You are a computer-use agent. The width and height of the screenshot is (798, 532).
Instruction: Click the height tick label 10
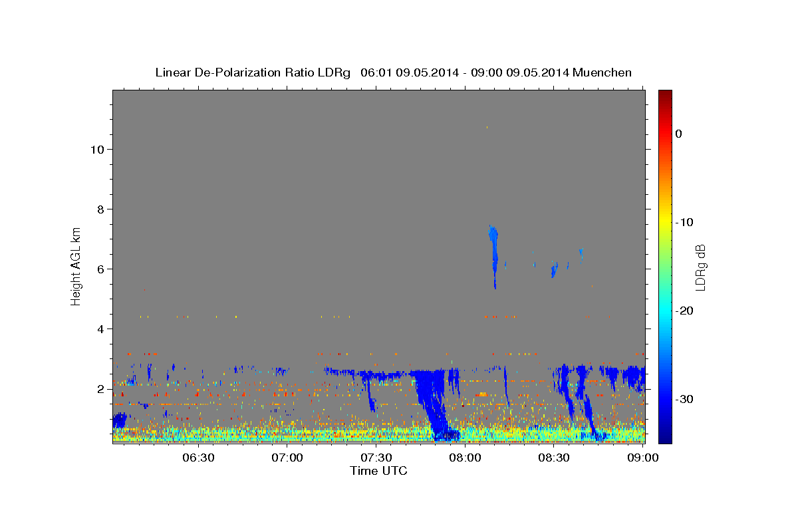[96, 150]
